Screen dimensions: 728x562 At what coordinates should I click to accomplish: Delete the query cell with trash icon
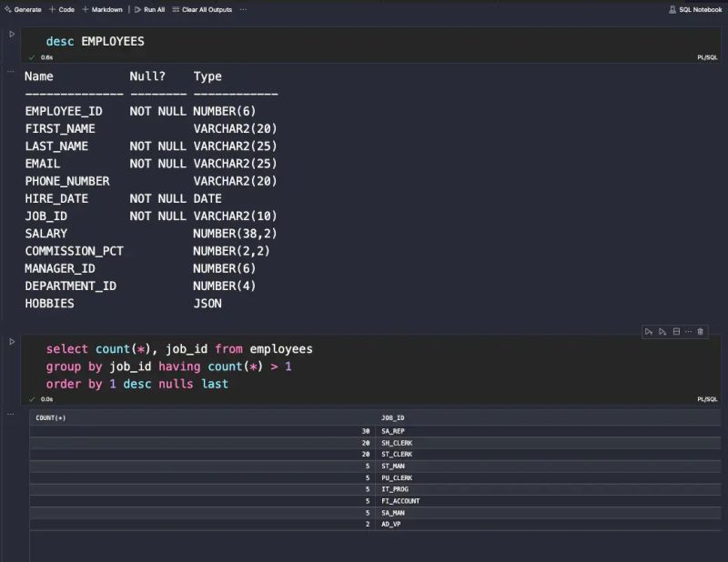[701, 332]
